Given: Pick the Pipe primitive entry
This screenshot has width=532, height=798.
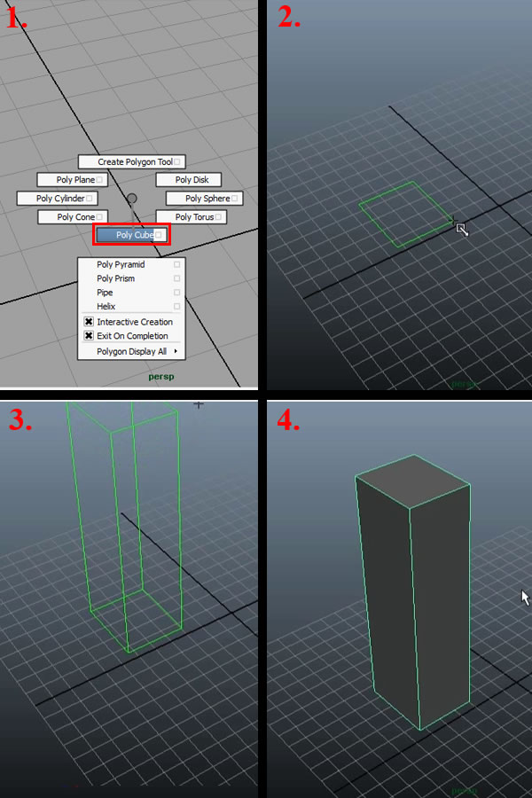Looking at the screenshot, I should tap(106, 293).
